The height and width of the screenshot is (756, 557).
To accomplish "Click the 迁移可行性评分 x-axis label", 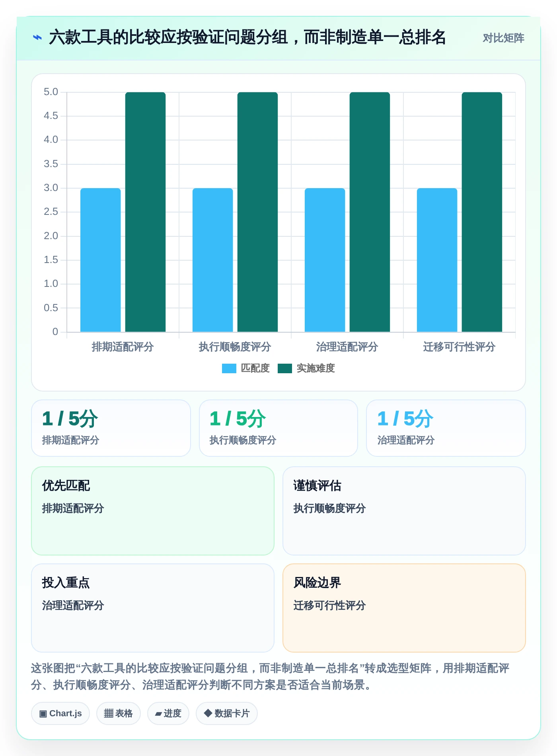I will (460, 347).
